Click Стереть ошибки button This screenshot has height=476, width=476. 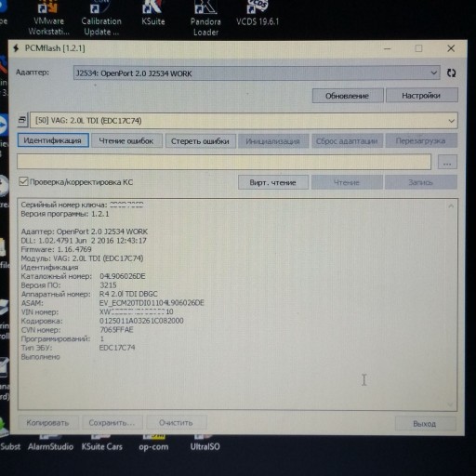[x=200, y=141]
